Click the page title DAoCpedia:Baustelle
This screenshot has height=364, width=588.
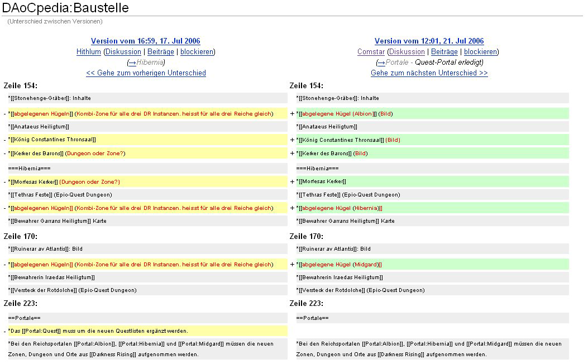pyautogui.click(x=66, y=8)
